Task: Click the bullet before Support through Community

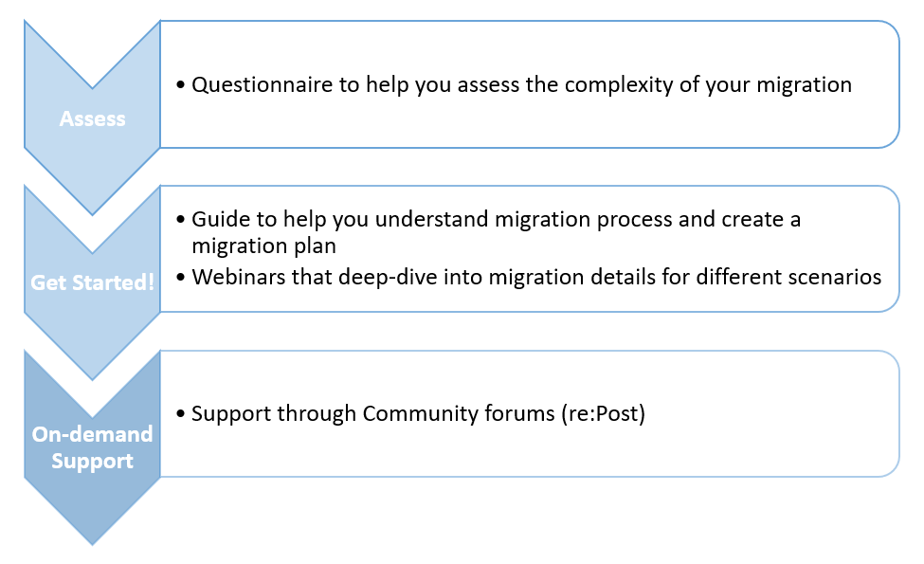Action: (x=181, y=414)
